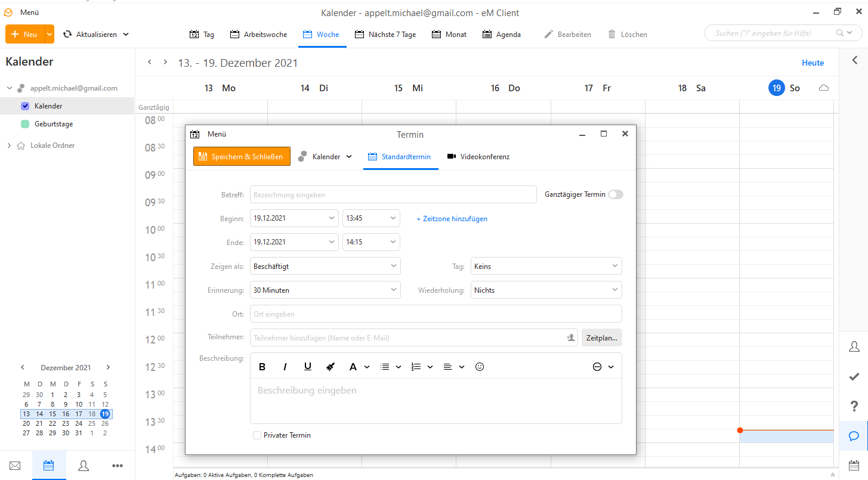This screenshot has height=480, width=868.
Task: Click the add contact icon in Teilnehmer field
Action: point(570,337)
